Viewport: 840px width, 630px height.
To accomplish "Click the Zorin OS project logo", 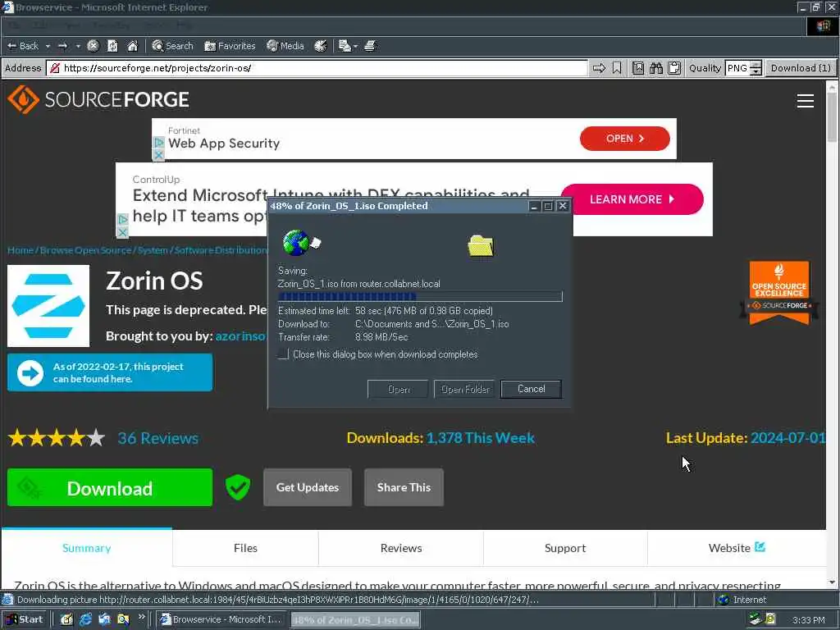I will point(48,306).
